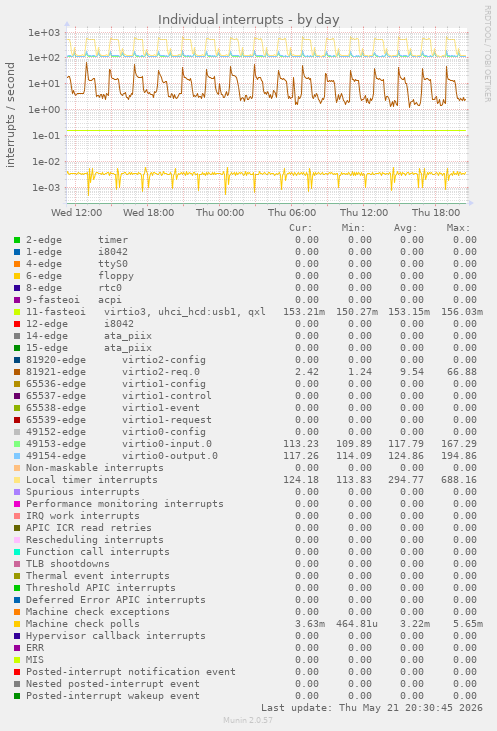Image resolution: width=497 pixels, height=731 pixels.
Task: Click the 'TLB shootdowns' legend label
Action: click(x=68, y=564)
